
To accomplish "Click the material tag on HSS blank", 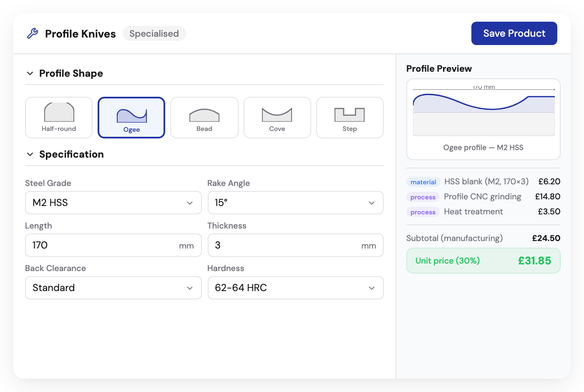I will [423, 182].
